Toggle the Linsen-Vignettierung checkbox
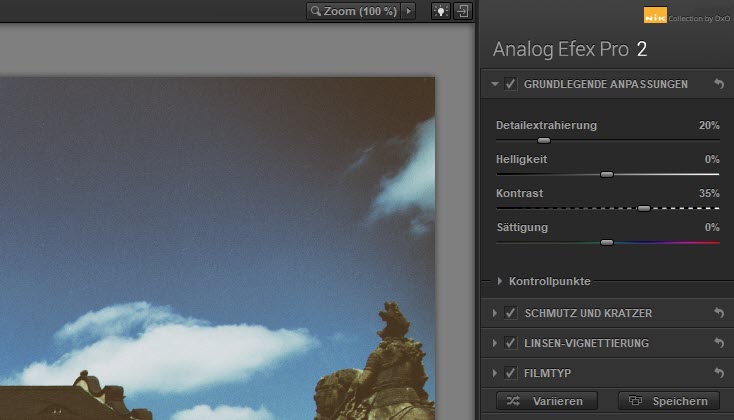Viewport: 734px width, 420px height. tap(511, 343)
